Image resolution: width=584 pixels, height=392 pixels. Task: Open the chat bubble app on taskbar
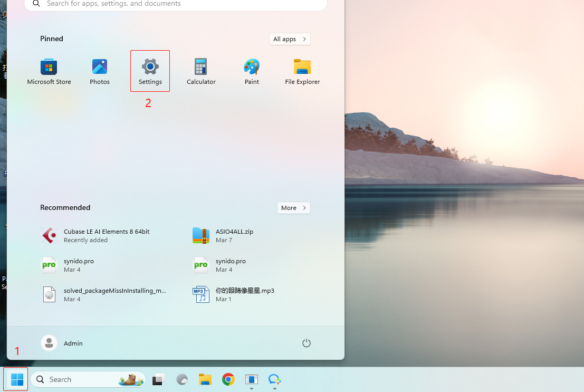[274, 379]
